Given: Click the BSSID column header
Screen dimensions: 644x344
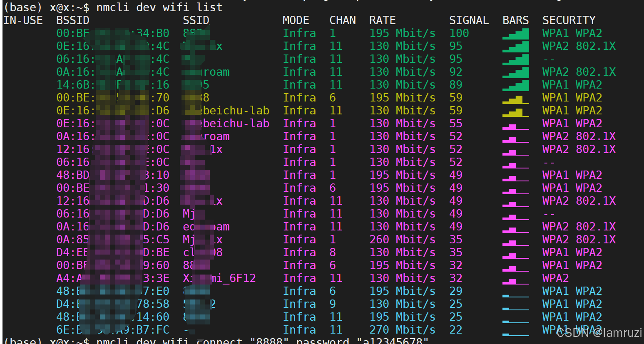Looking at the screenshot, I should (73, 20).
